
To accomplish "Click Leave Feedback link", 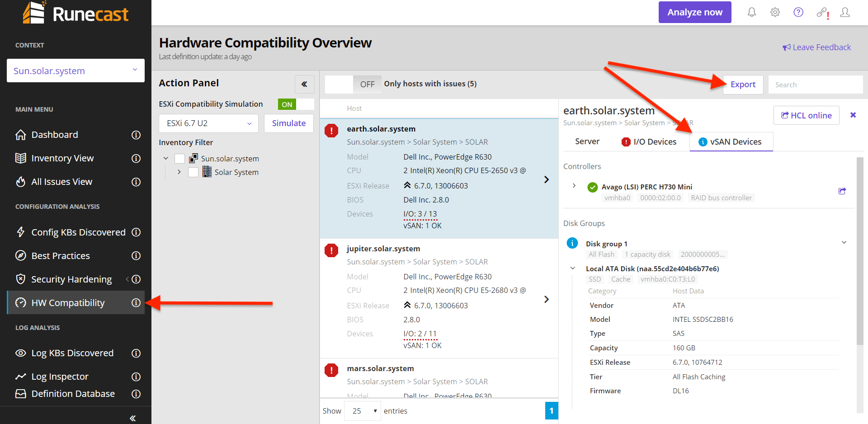I will pos(817,47).
